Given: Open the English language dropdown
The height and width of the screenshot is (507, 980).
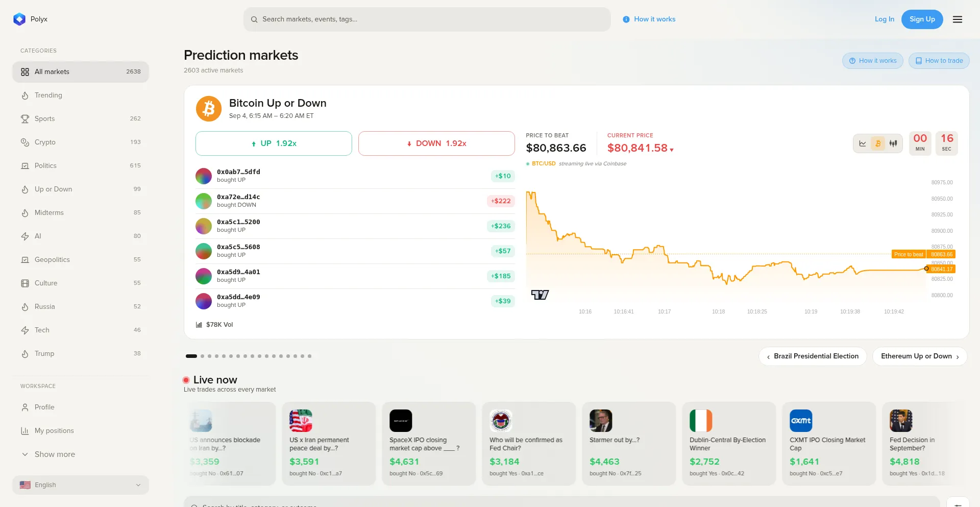Looking at the screenshot, I should tap(81, 485).
